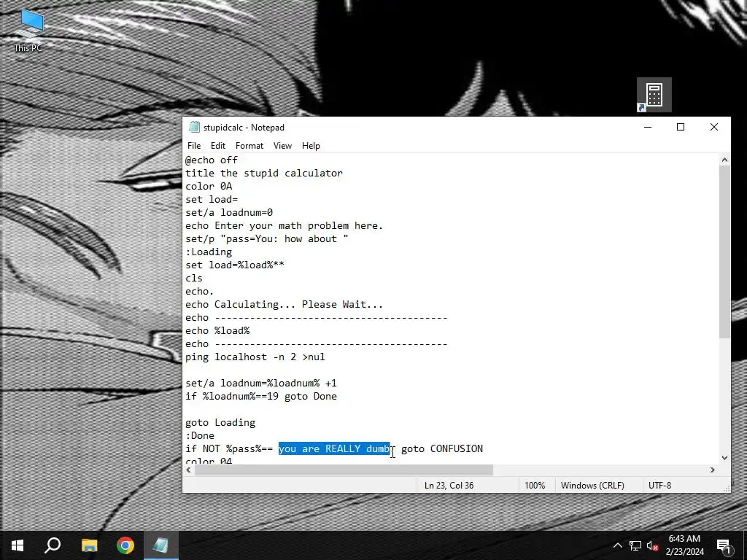Launch File Explorer from taskbar
Image resolution: width=747 pixels, height=560 pixels.
click(89, 545)
